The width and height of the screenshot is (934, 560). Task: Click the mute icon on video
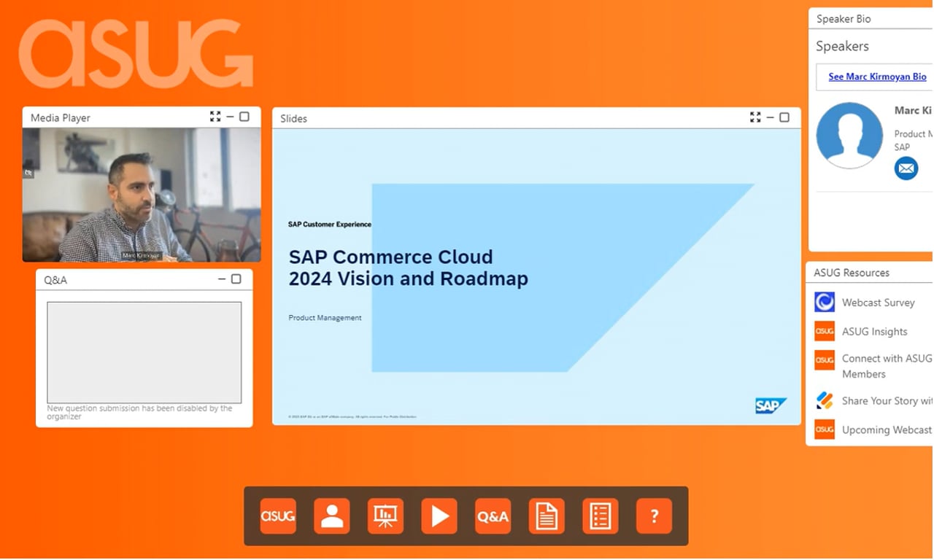pyautogui.click(x=28, y=173)
